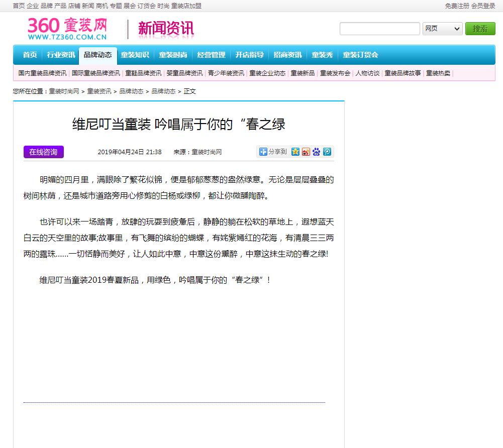The image size is (503, 448).
Task: Open the 行业资讯 navigation tab
Action: [x=61, y=55]
